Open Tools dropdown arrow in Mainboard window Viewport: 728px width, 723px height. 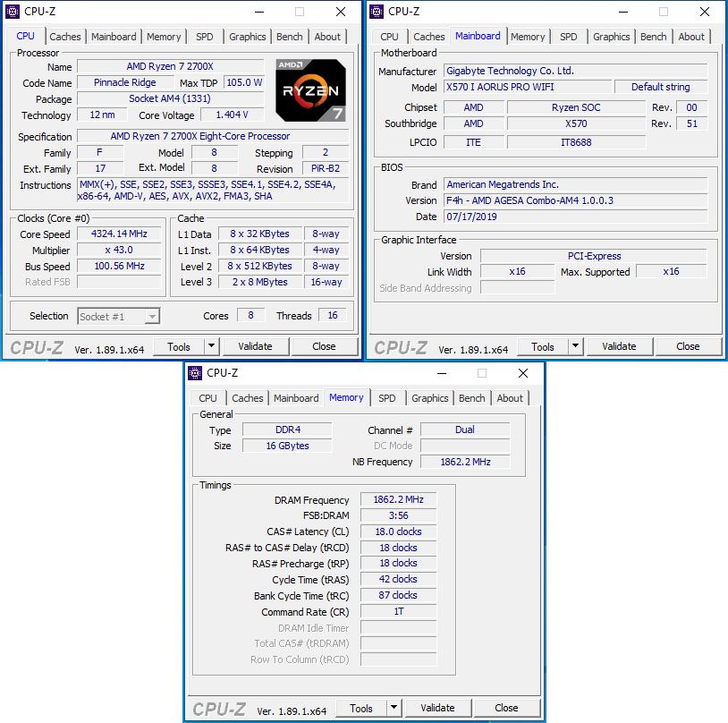575,346
